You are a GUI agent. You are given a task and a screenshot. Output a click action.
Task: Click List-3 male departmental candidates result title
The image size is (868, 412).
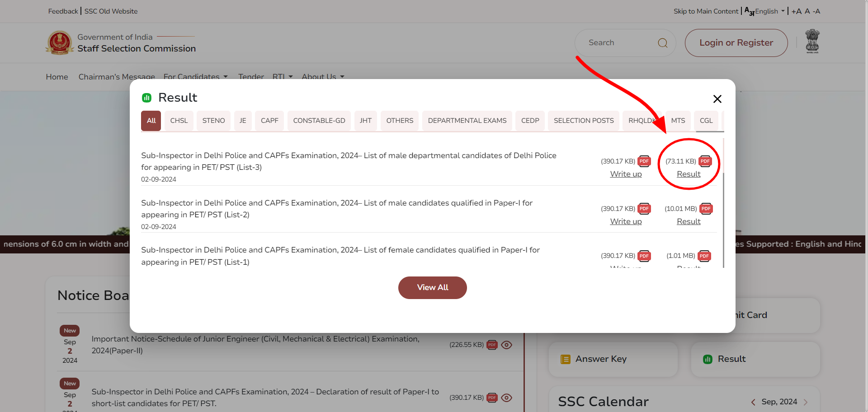[x=349, y=161]
